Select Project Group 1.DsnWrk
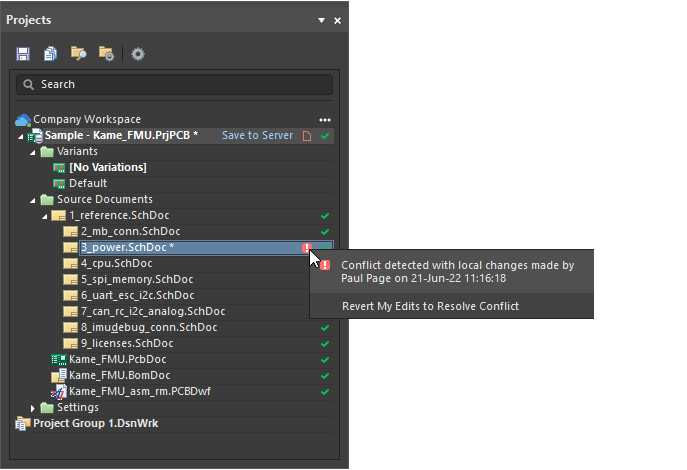 [x=95, y=423]
